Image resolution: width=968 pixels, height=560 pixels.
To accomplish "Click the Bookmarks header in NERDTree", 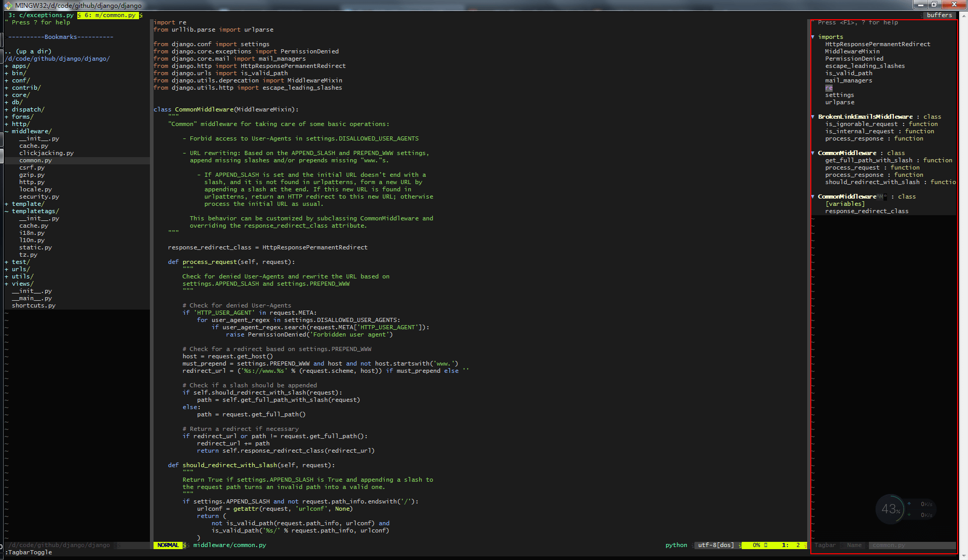I will (x=61, y=37).
